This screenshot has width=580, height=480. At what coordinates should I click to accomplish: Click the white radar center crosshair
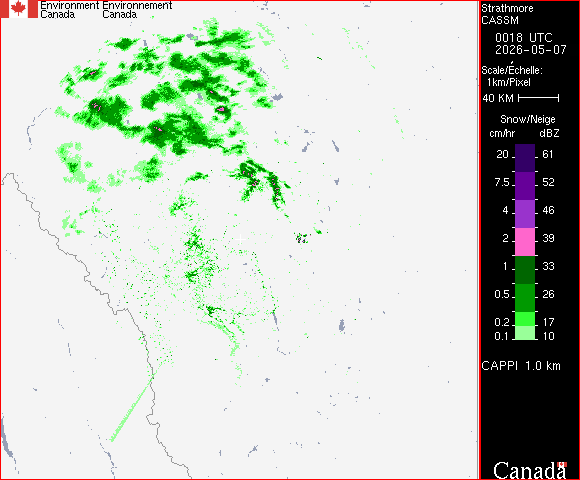240,239
